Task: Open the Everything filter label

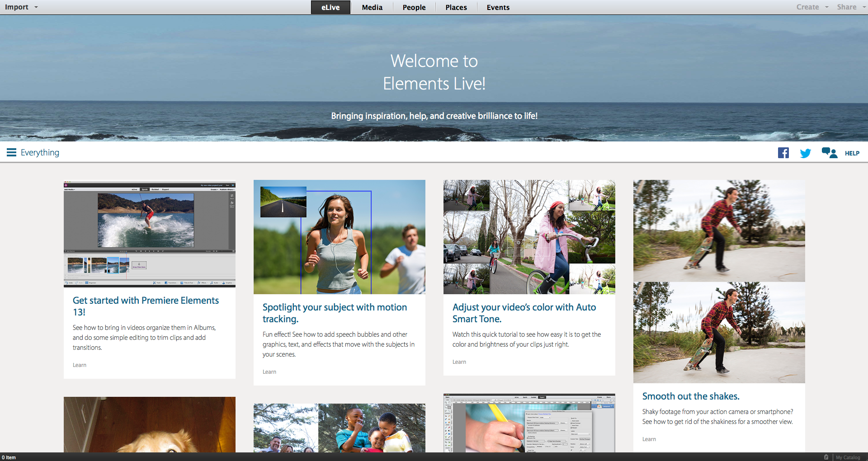Action: (40, 153)
